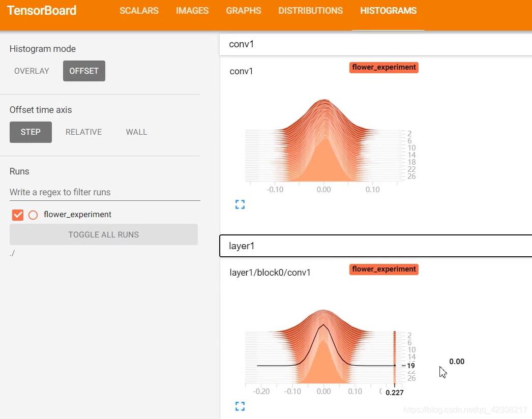Collapse the conv1 section header

pyautogui.click(x=375, y=44)
